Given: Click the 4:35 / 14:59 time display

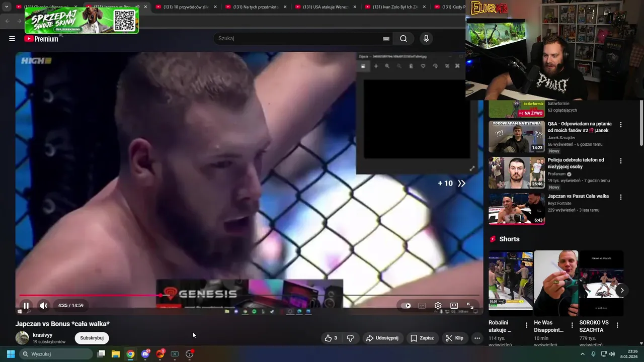Looking at the screenshot, I should click(x=71, y=305).
